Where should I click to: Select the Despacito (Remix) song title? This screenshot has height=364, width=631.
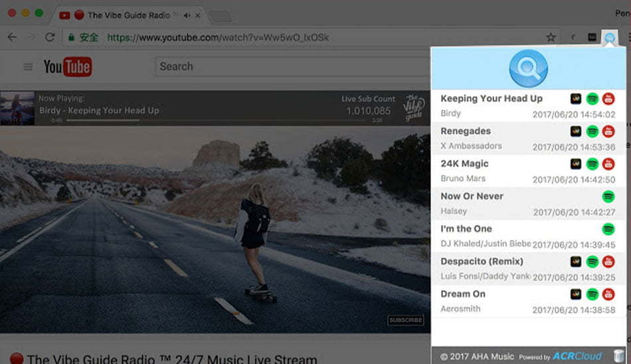[482, 262]
